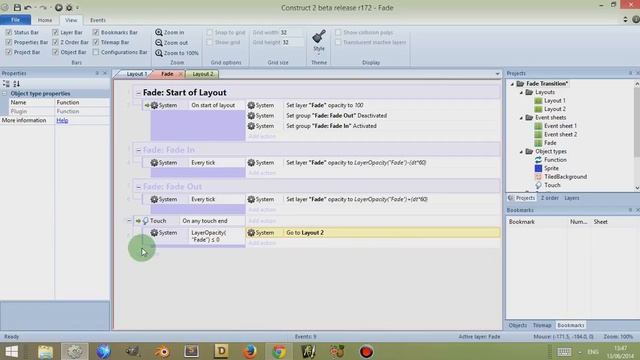Collapse the Fade: Fade In group
Screen dimensions: 640x360
[138, 150]
